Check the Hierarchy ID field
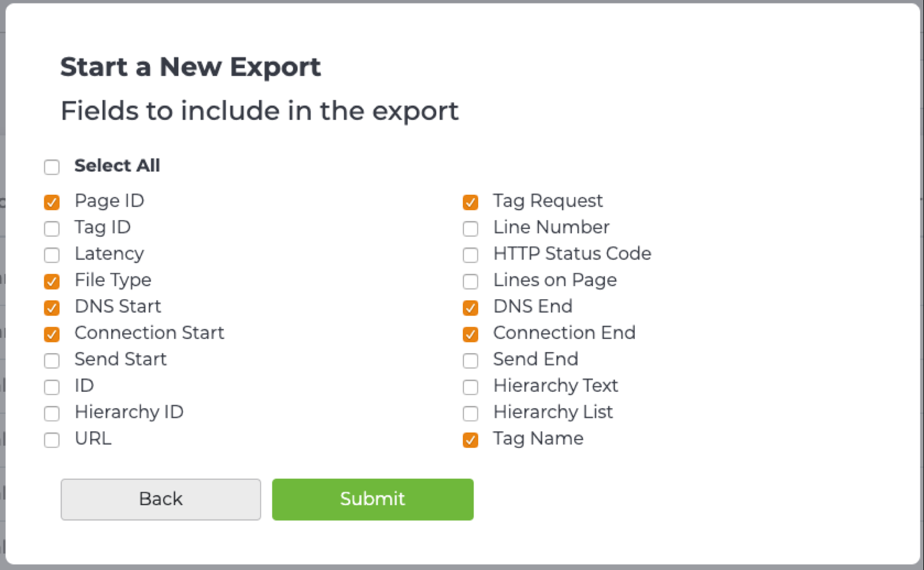924x570 pixels. point(51,413)
